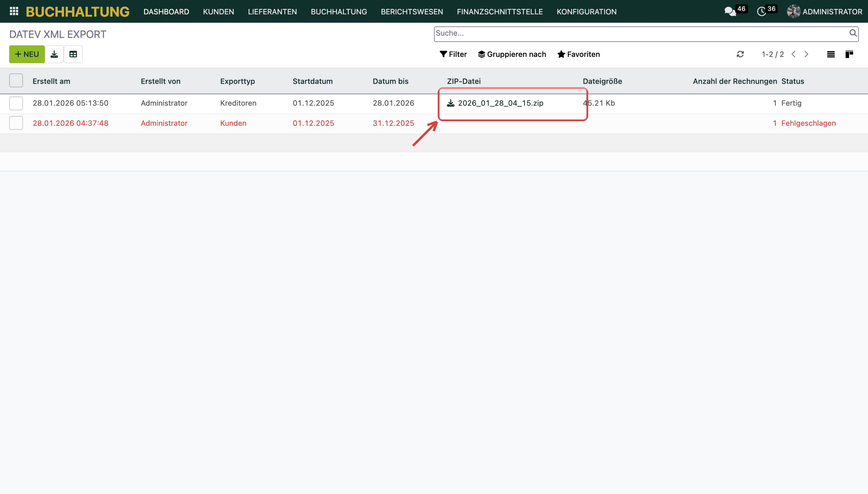Open the Favoriten dropdown
This screenshot has height=494, width=868.
578,54
